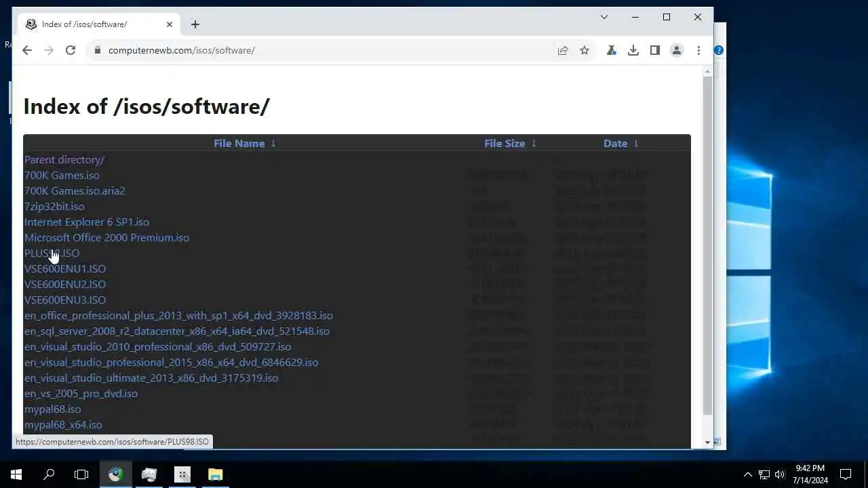
Task: Download mypal68_x64.iso
Action: coord(63,425)
